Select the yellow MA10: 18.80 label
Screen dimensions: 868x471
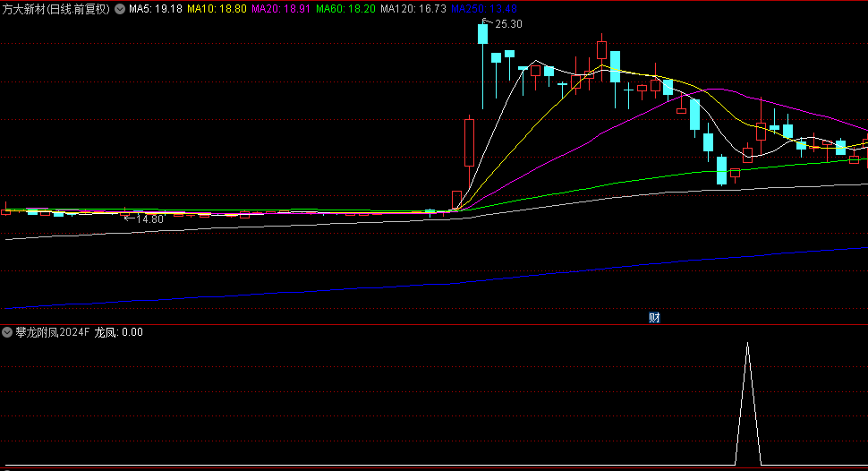(217, 9)
